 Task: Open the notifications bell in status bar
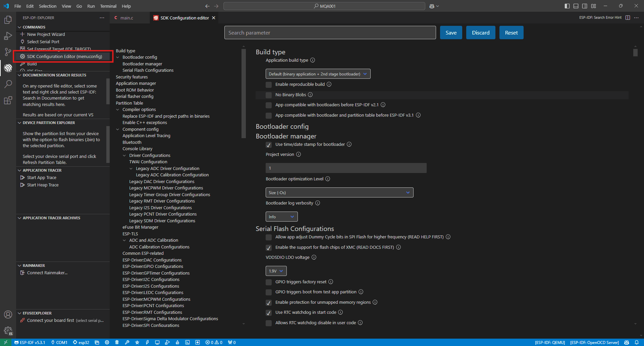click(x=637, y=342)
